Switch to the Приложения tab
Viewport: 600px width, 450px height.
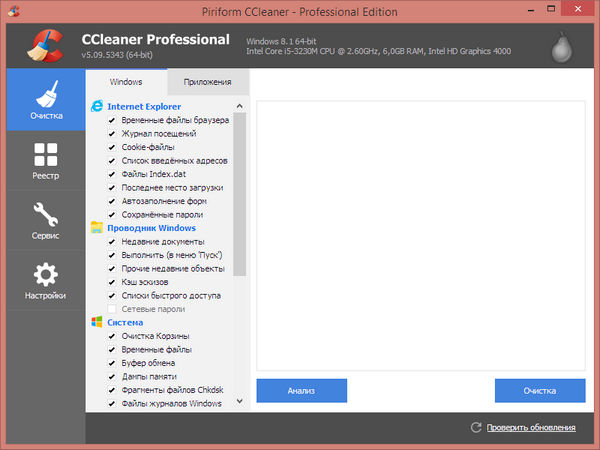pyautogui.click(x=208, y=81)
